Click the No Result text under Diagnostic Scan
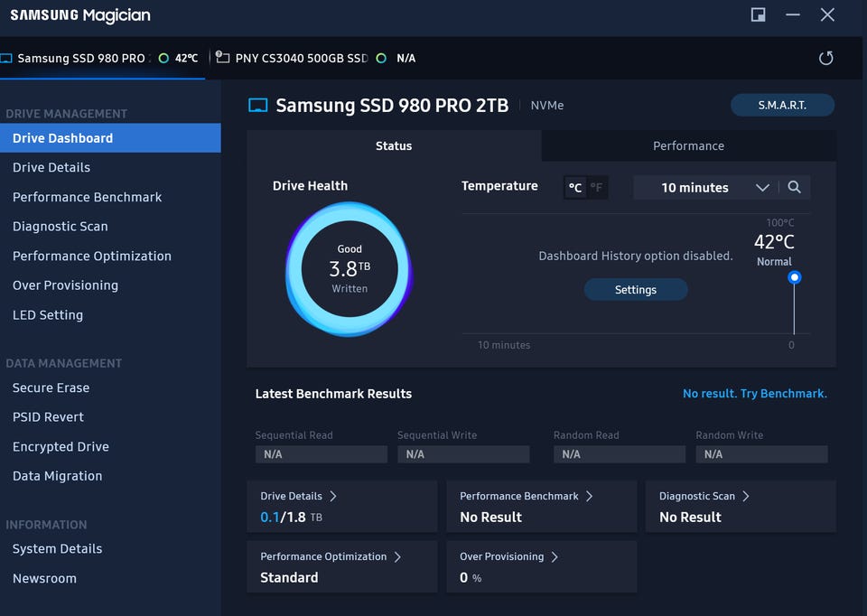867x616 pixels. click(690, 517)
